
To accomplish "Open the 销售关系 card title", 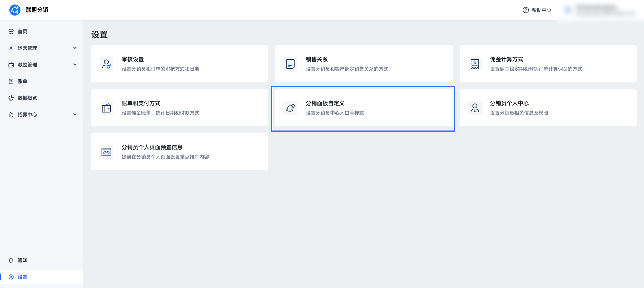I will pyautogui.click(x=317, y=59).
